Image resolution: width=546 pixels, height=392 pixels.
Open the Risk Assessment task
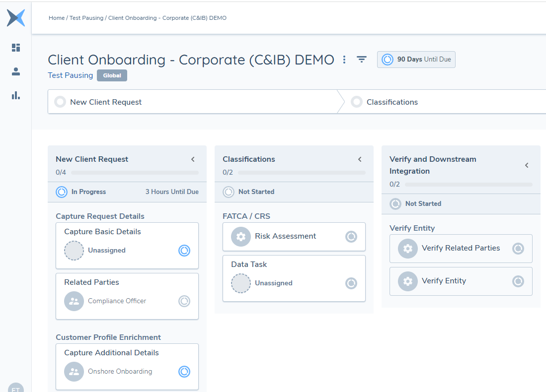[x=294, y=237]
